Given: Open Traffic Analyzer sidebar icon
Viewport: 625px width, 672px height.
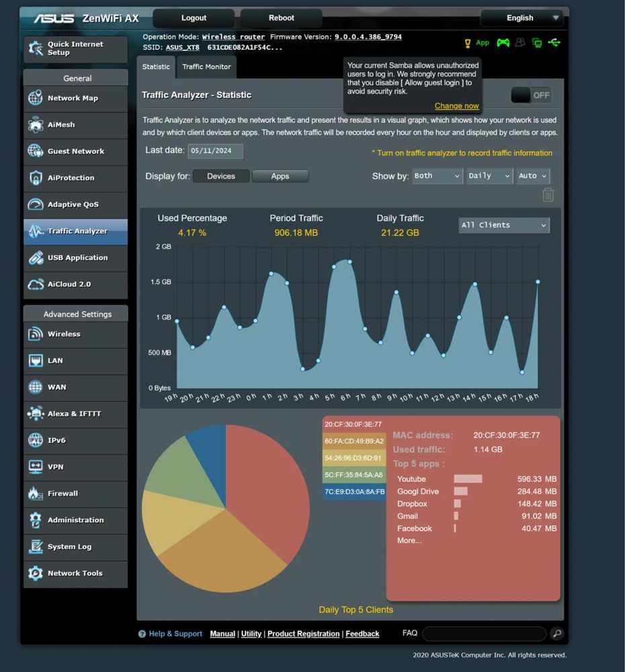Looking at the screenshot, I should click(x=36, y=231).
